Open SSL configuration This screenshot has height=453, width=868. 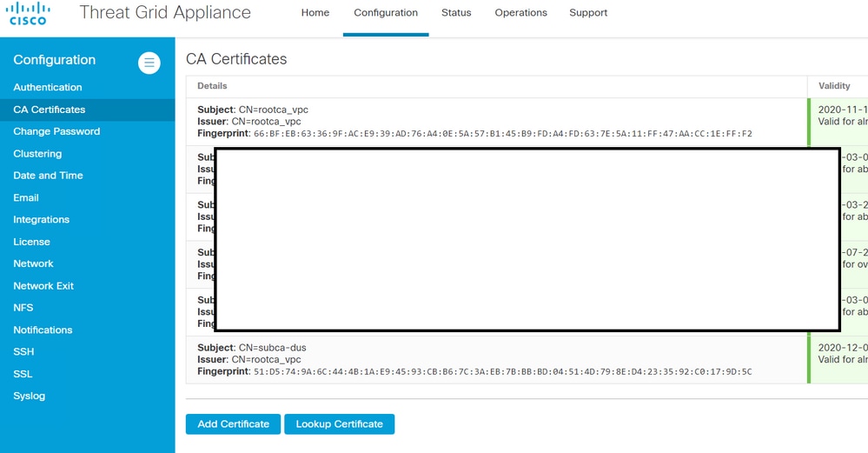(x=23, y=374)
